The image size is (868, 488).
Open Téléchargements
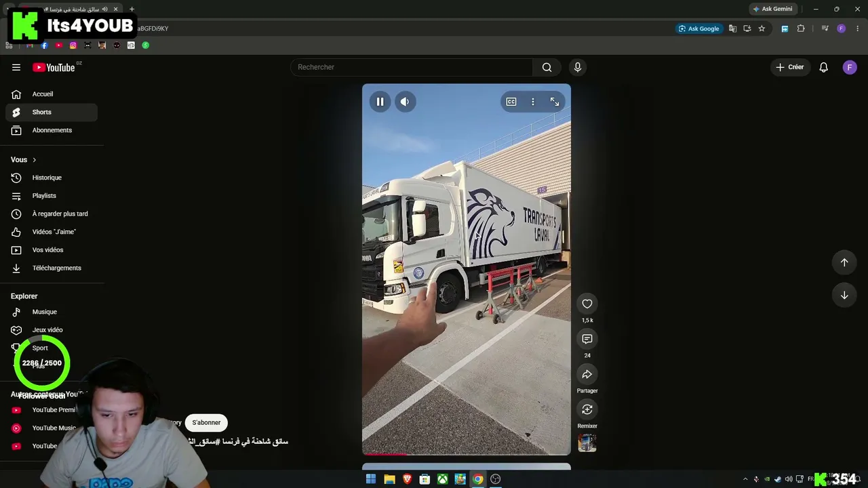[x=52, y=268]
